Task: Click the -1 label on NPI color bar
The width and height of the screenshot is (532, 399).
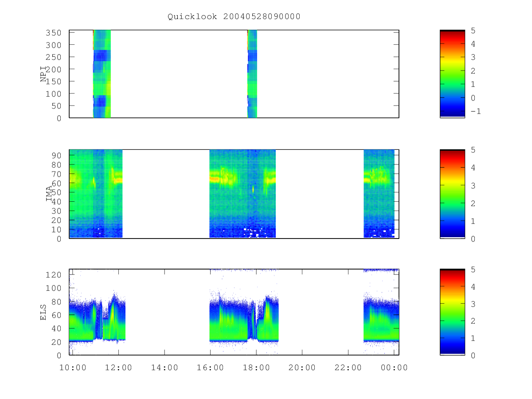Action: (x=475, y=111)
